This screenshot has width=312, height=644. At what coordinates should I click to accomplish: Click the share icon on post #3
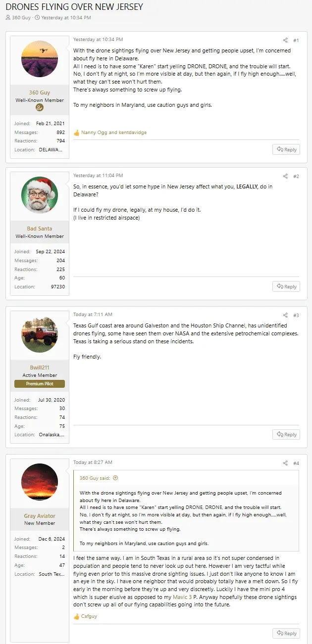click(x=285, y=315)
